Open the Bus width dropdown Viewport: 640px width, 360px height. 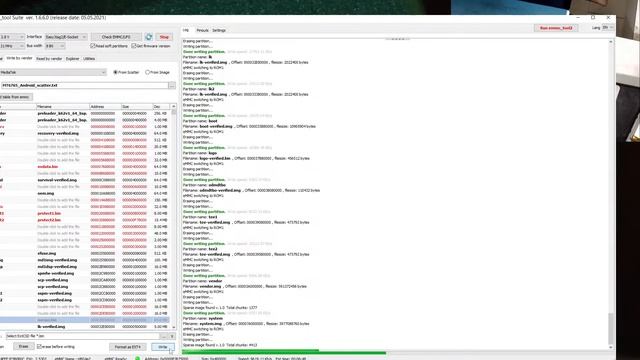pos(55,46)
